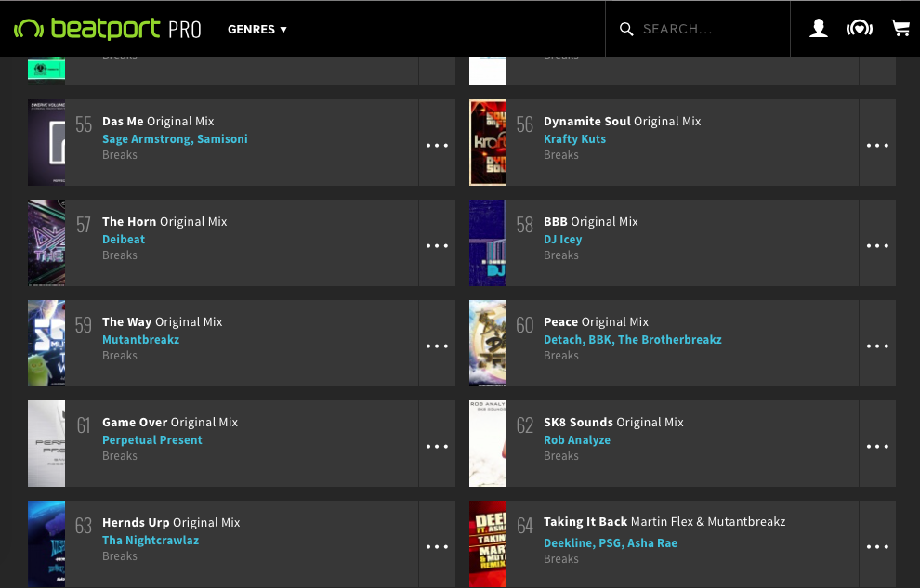
Task: Open Dynamite Soul album artwork
Action: [488, 142]
